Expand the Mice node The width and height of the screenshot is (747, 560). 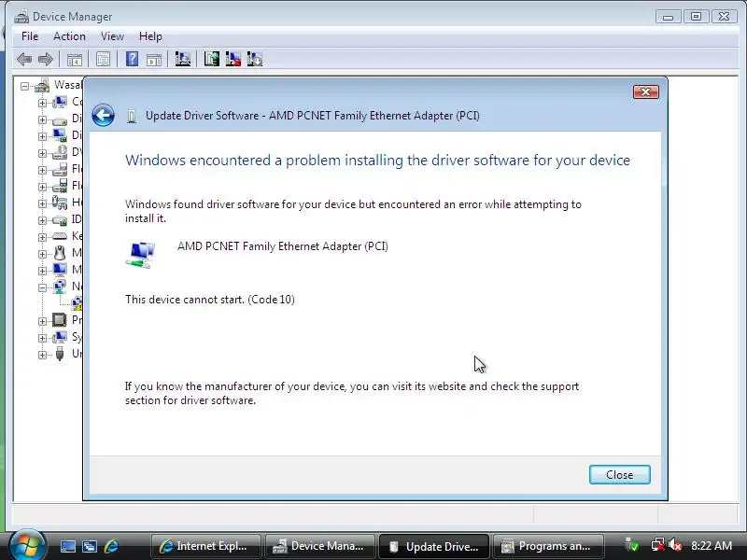click(42, 254)
